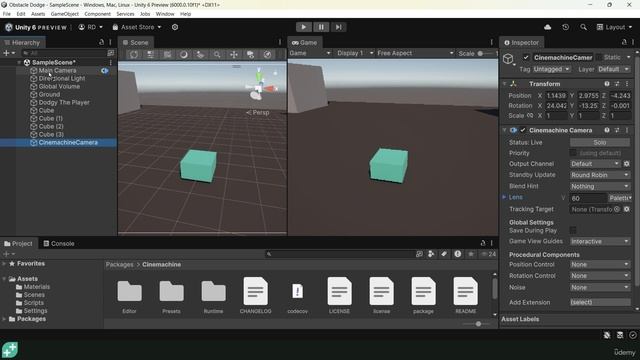Screen dimensions: 640x360
Task: Expand the Lens foldout
Action: (x=504, y=197)
